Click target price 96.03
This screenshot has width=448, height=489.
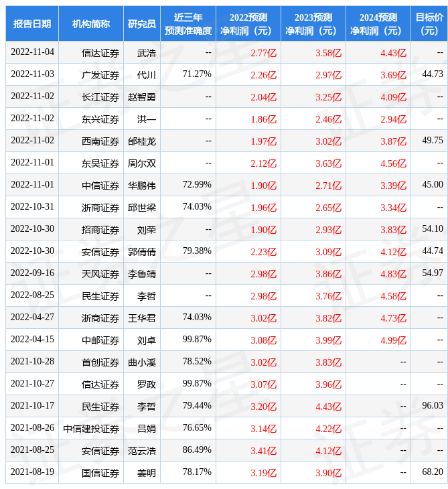433,406
